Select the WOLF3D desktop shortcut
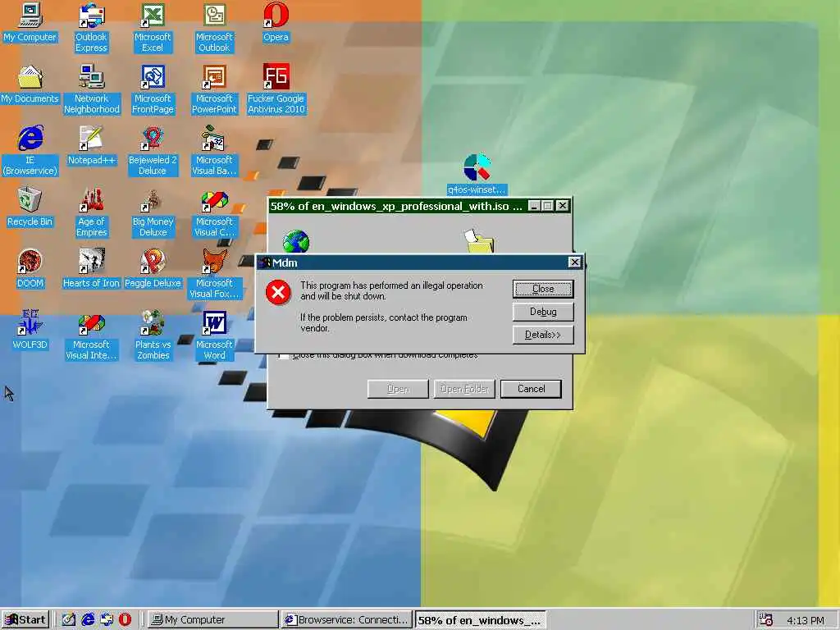This screenshot has width=840, height=630. click(x=30, y=330)
